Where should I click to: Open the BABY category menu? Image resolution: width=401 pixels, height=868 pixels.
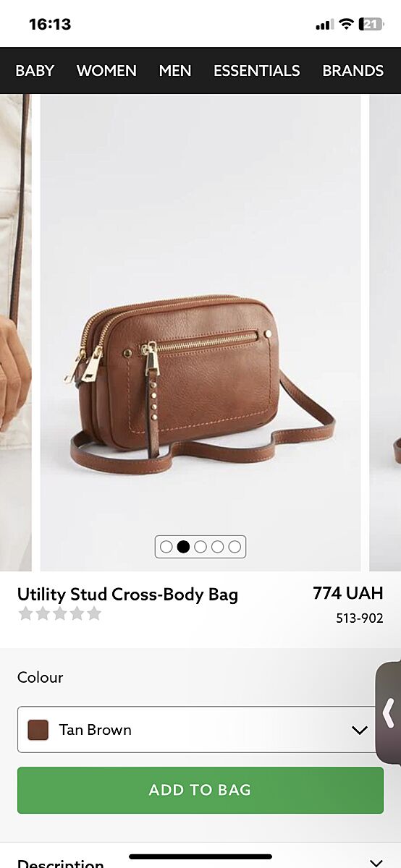point(35,71)
